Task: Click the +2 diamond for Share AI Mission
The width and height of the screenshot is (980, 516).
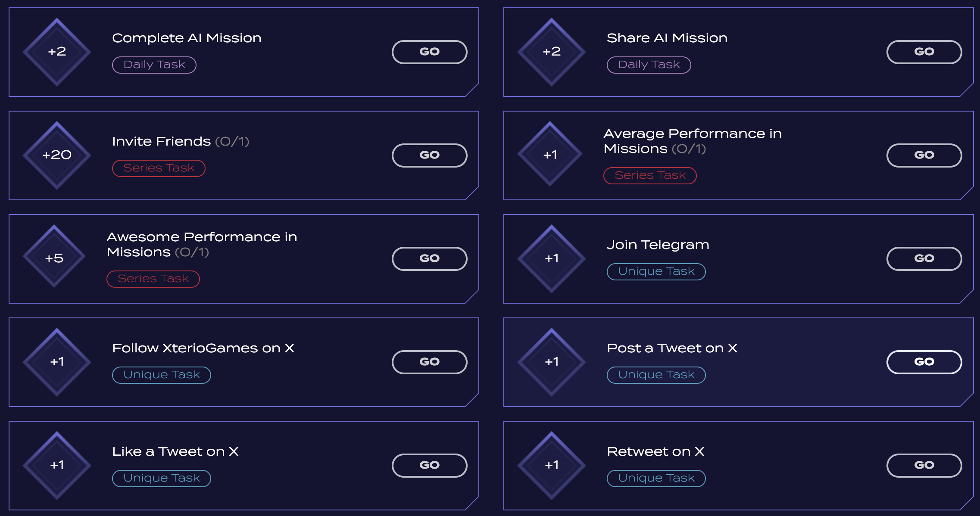Action: click(552, 52)
